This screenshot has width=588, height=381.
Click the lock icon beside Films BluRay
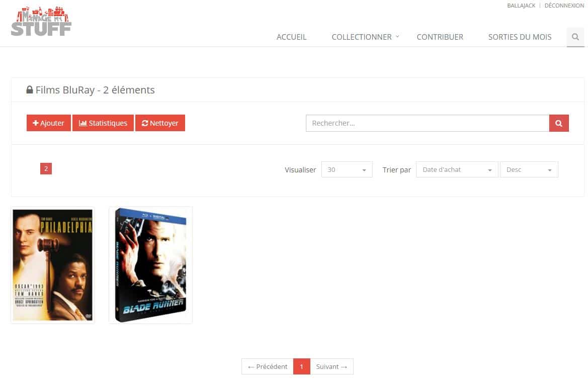30,90
